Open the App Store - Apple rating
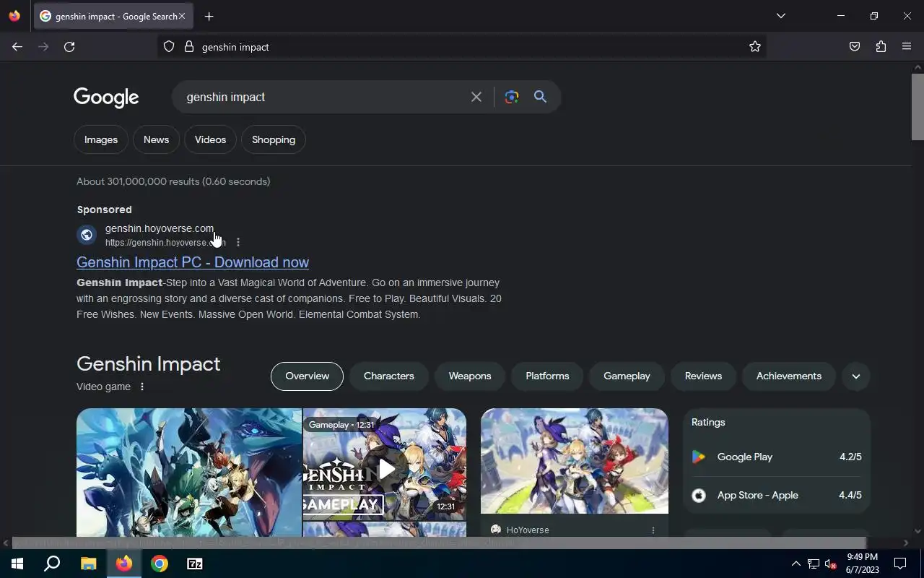The height and width of the screenshot is (578, 924). point(777,495)
